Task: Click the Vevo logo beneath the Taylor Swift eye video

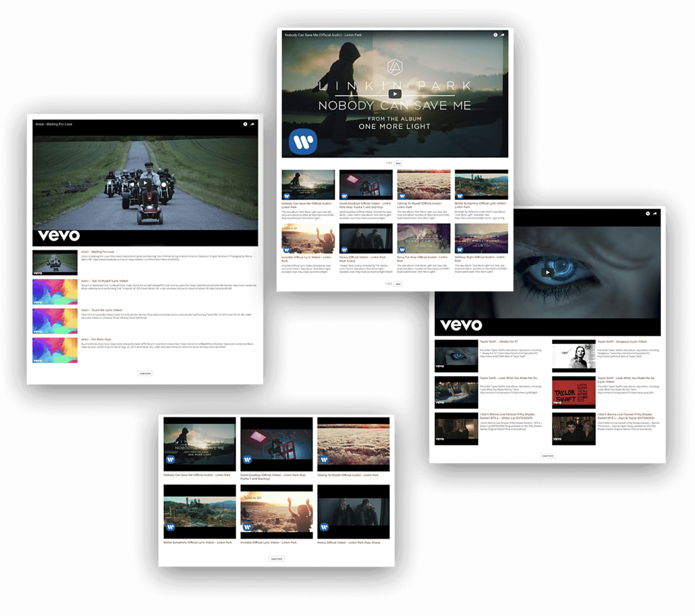Action: (x=461, y=325)
